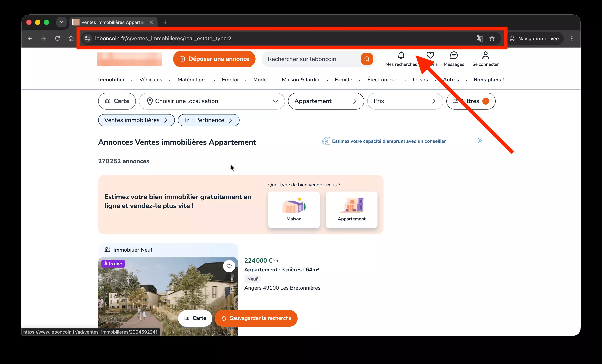Click Sauvegarder la recherche button
Image resolution: width=602 pixels, height=364 pixels.
[x=256, y=318]
